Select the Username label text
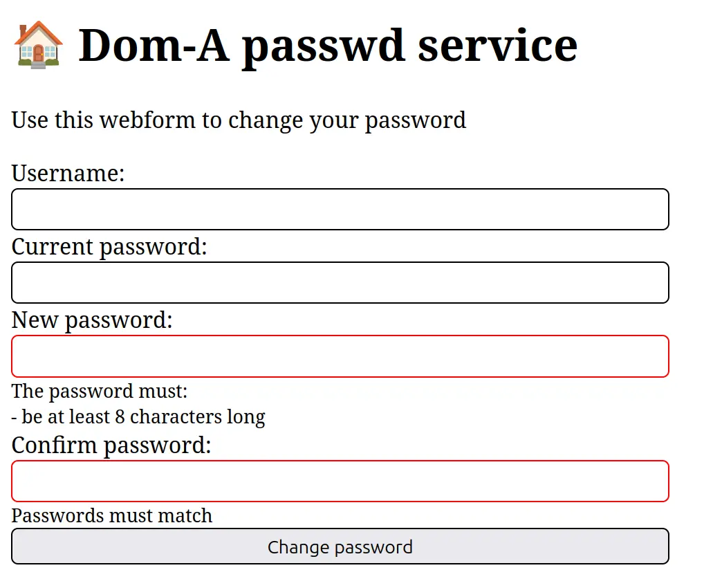Screen dimensions: 722x588 pyautogui.click(x=67, y=174)
